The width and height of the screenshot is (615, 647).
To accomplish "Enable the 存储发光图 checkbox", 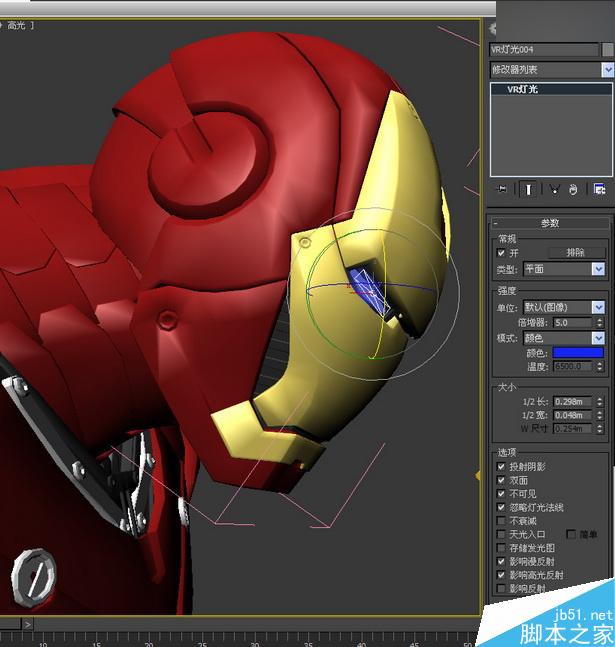I will (x=501, y=548).
